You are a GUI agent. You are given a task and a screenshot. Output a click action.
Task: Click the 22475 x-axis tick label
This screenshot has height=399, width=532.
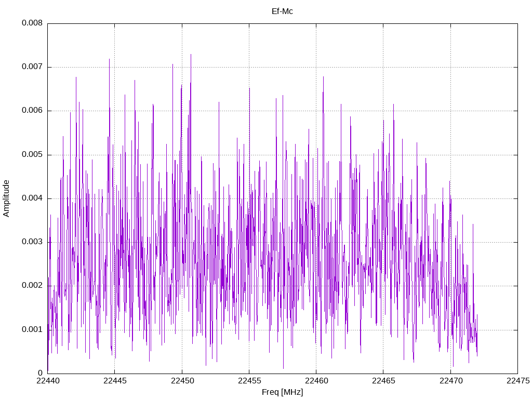(518, 381)
